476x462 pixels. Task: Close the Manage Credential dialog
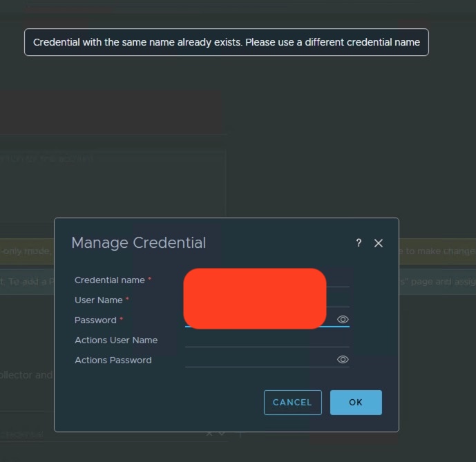[x=378, y=243]
